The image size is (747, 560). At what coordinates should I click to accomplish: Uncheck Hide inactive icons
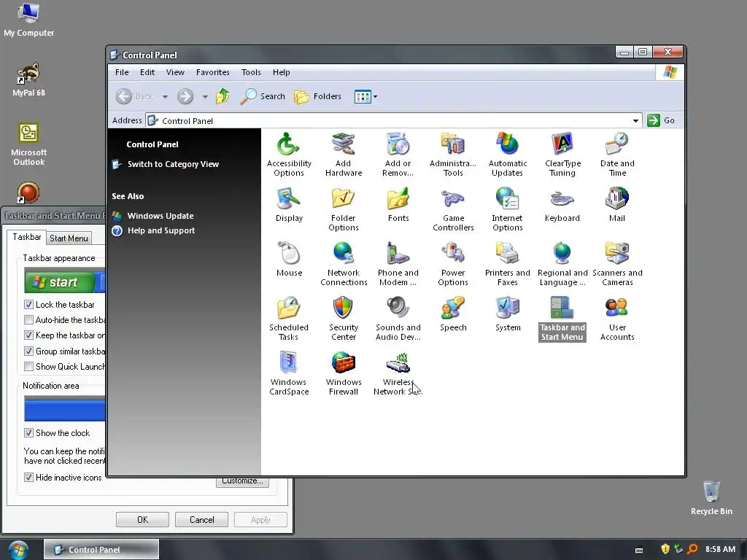(x=28, y=478)
